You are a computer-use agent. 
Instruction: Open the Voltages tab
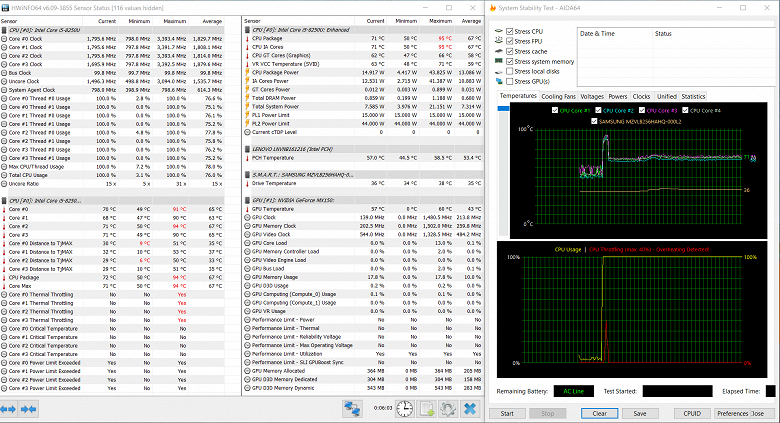(x=592, y=97)
